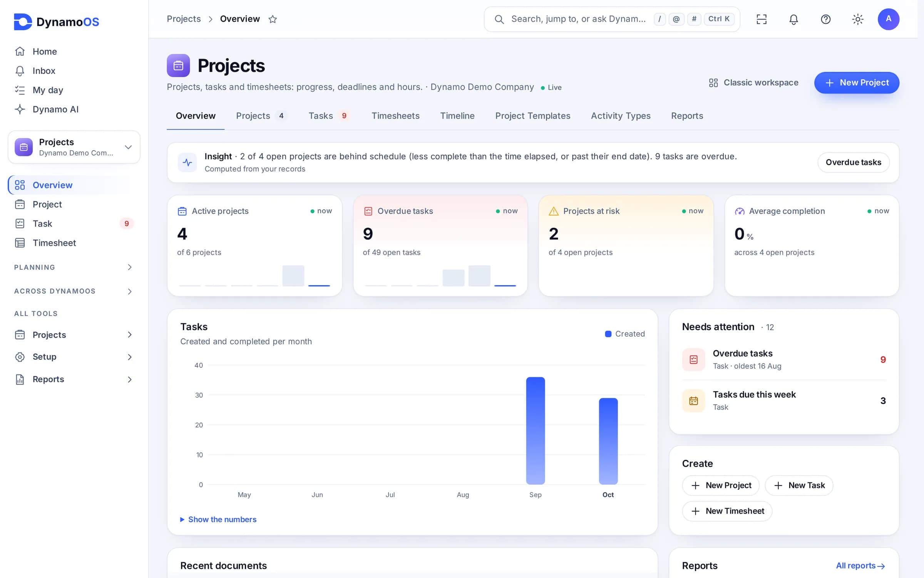Click New Task in Create panel
Screen dimensions: 924x578
pyautogui.click(x=799, y=486)
